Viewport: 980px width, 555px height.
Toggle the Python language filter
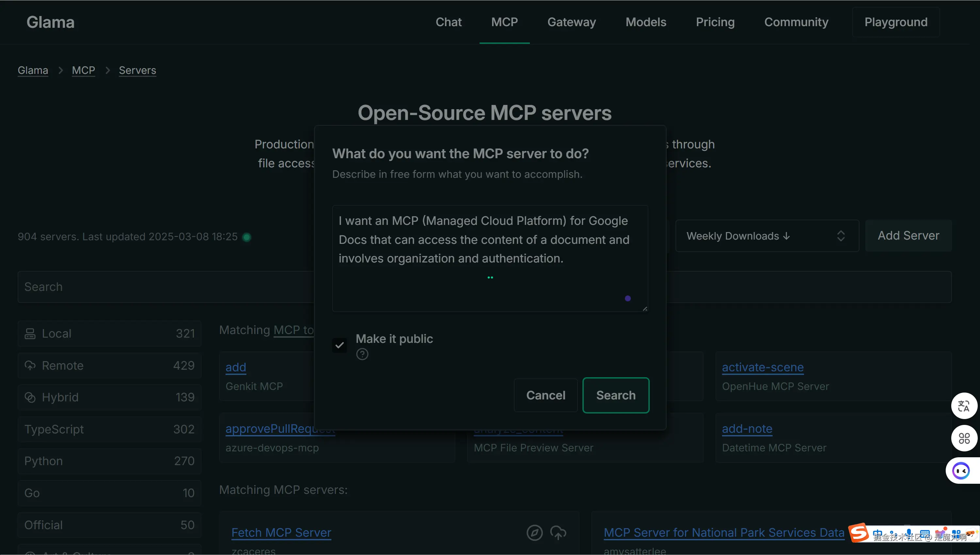[x=109, y=461]
